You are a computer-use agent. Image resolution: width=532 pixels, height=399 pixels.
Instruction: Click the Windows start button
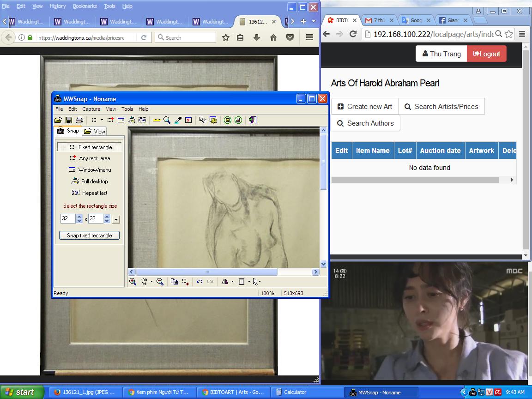click(19, 392)
